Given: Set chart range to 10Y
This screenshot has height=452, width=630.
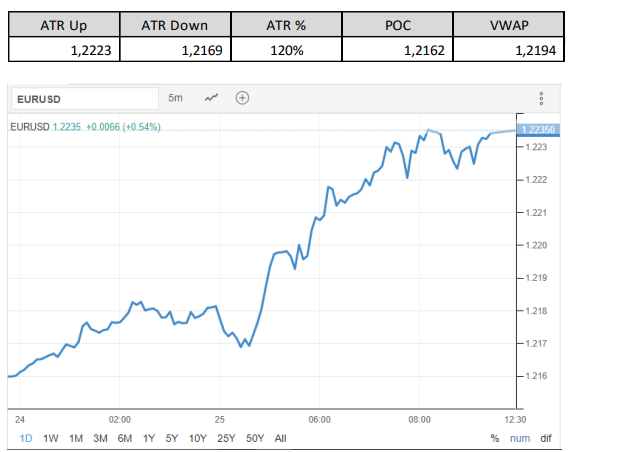Looking at the screenshot, I should [197, 438].
